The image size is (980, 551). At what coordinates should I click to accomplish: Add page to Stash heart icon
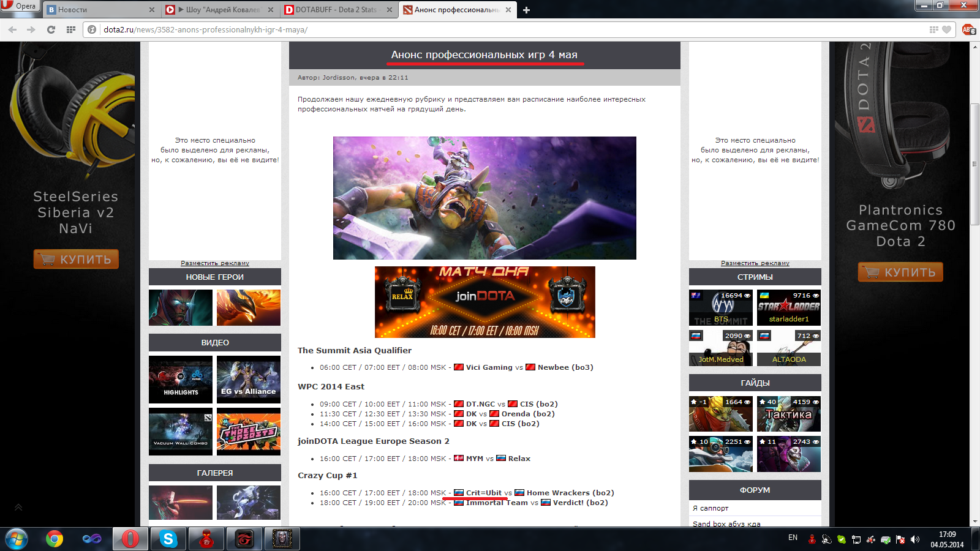click(947, 29)
